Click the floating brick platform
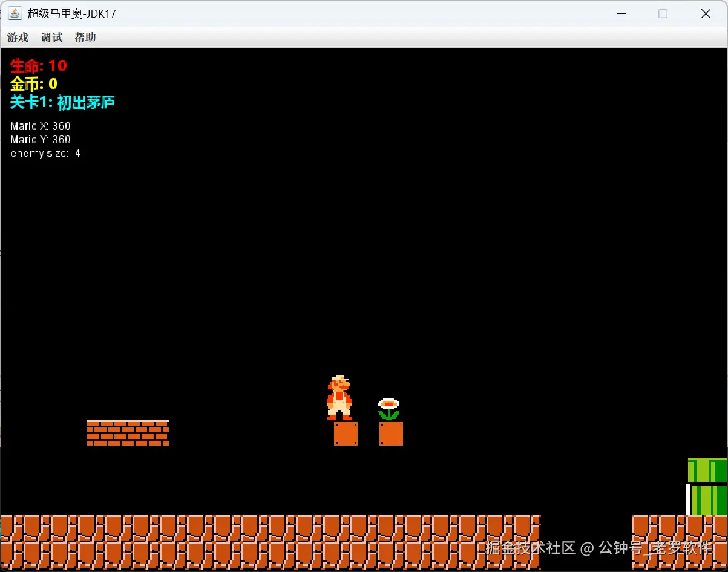This screenshot has width=728, height=572. (x=128, y=433)
